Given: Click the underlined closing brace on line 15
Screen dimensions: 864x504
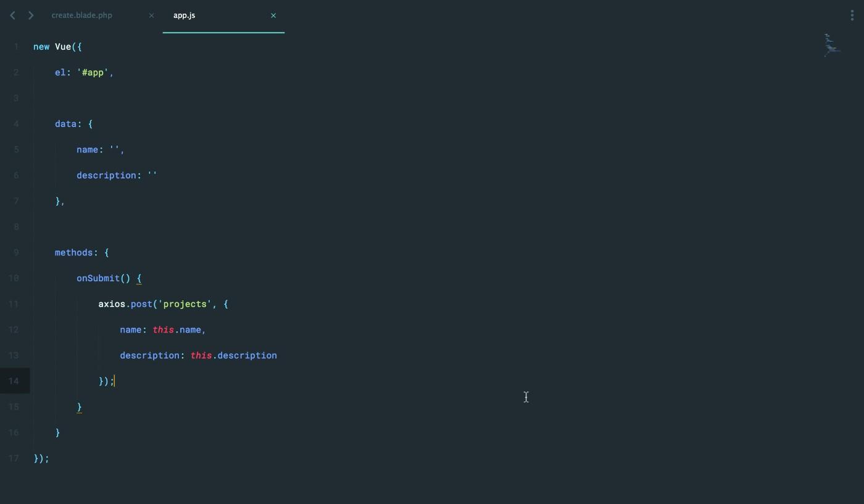Looking at the screenshot, I should point(79,407).
